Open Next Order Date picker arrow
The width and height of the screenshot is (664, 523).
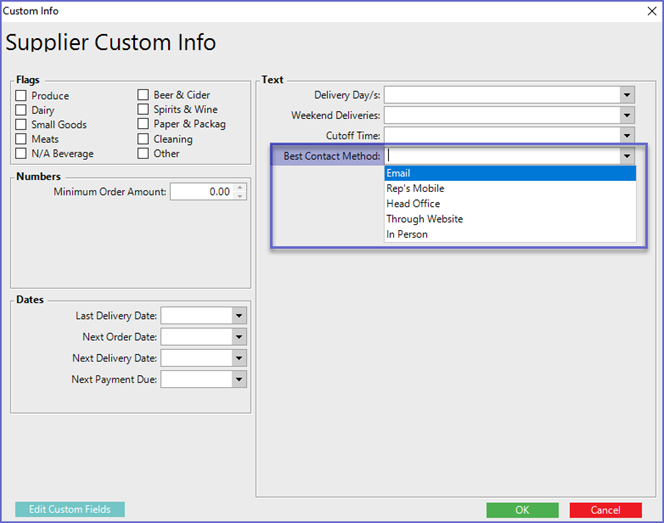tap(239, 337)
